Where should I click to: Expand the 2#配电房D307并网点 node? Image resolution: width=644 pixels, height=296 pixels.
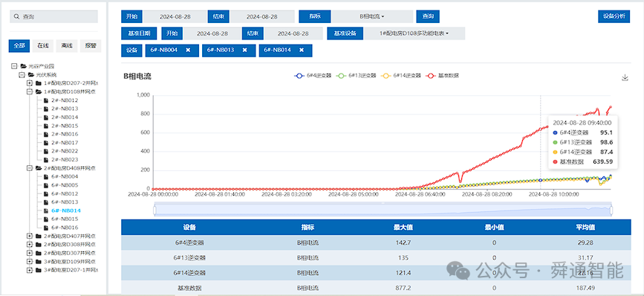pos(30,253)
